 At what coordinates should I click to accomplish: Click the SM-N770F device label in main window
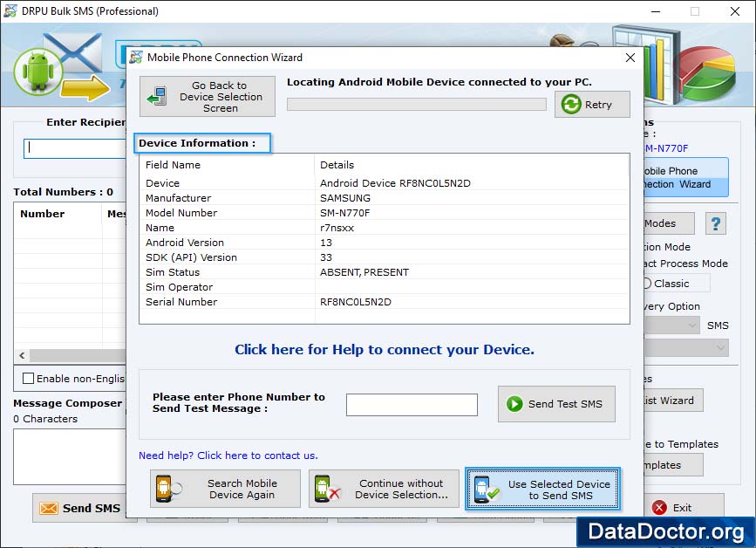pos(666,148)
